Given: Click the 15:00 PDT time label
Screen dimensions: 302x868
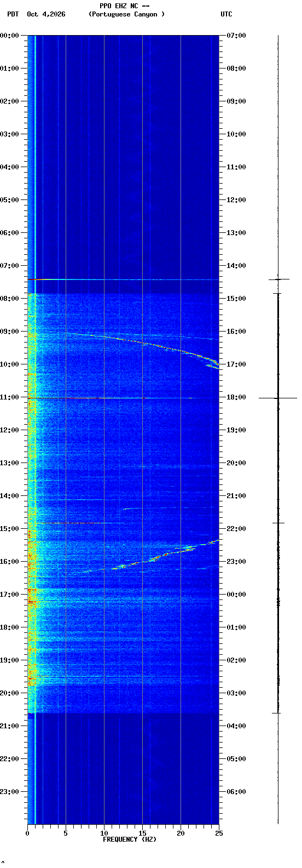Looking at the screenshot, I should coord(9,529).
